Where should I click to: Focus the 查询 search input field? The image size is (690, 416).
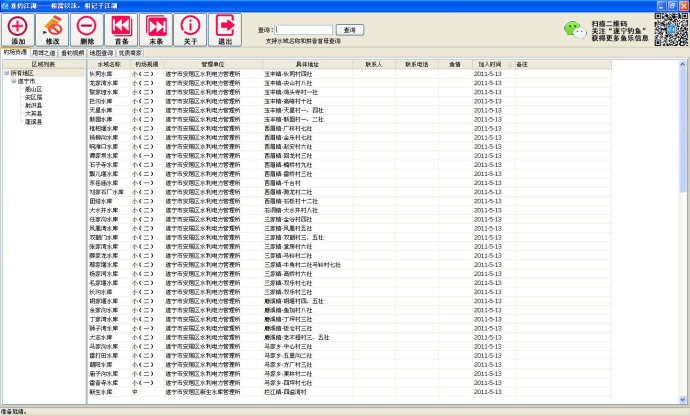[x=304, y=30]
